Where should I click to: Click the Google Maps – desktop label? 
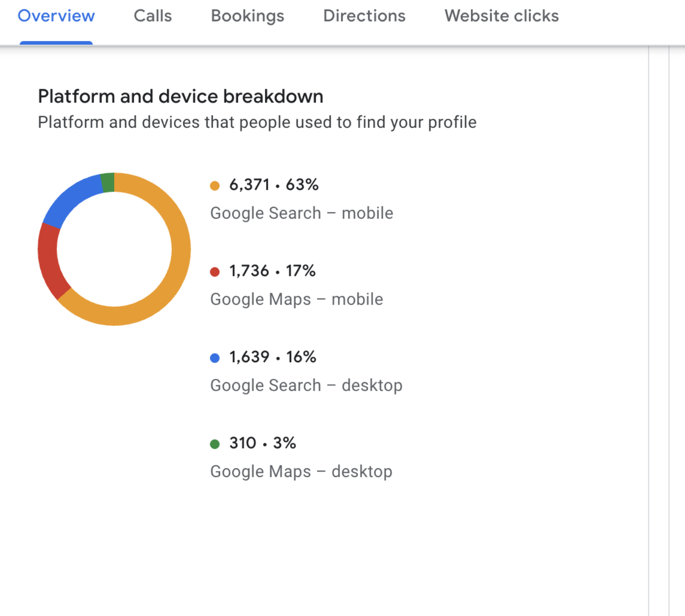301,471
